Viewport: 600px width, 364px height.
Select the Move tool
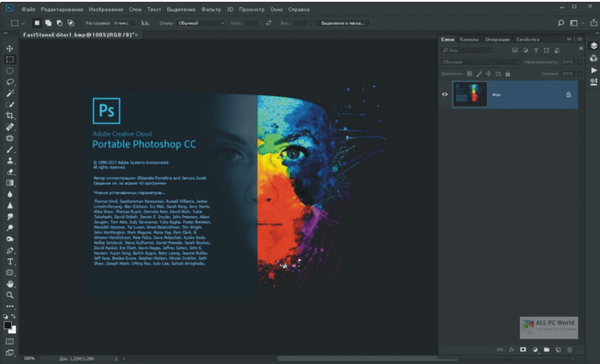10,48
